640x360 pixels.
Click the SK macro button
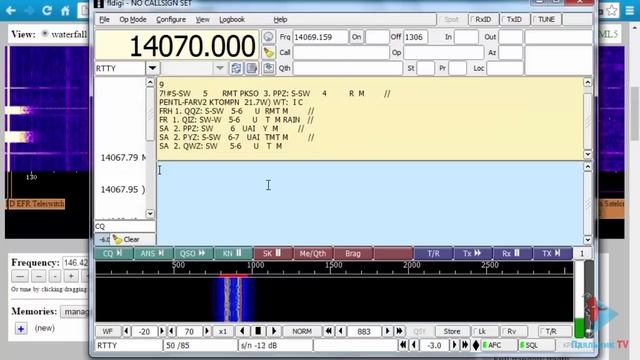point(273,253)
